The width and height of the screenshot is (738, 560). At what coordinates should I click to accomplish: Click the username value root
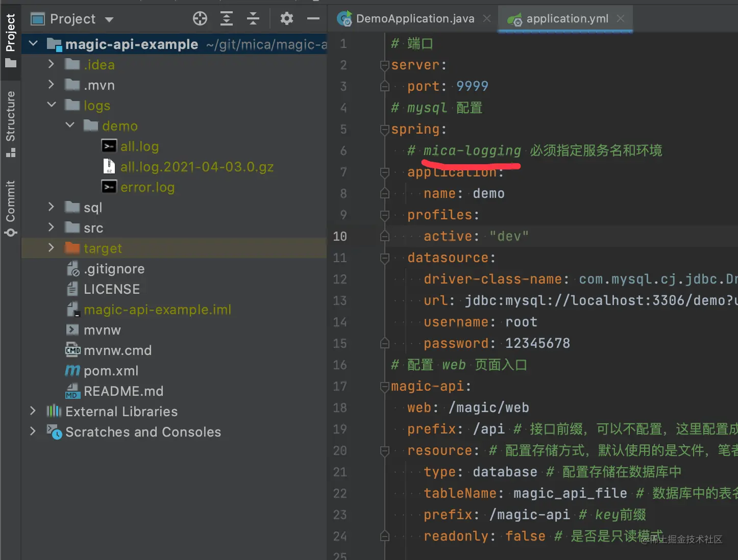[x=521, y=322]
